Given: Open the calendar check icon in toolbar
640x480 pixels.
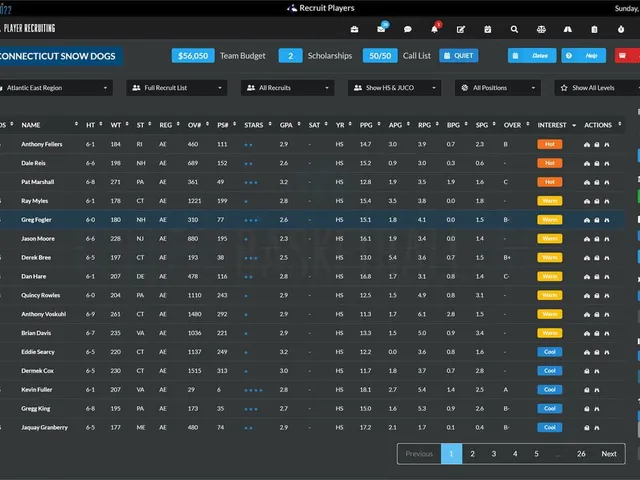Looking at the screenshot, I should [x=487, y=29].
